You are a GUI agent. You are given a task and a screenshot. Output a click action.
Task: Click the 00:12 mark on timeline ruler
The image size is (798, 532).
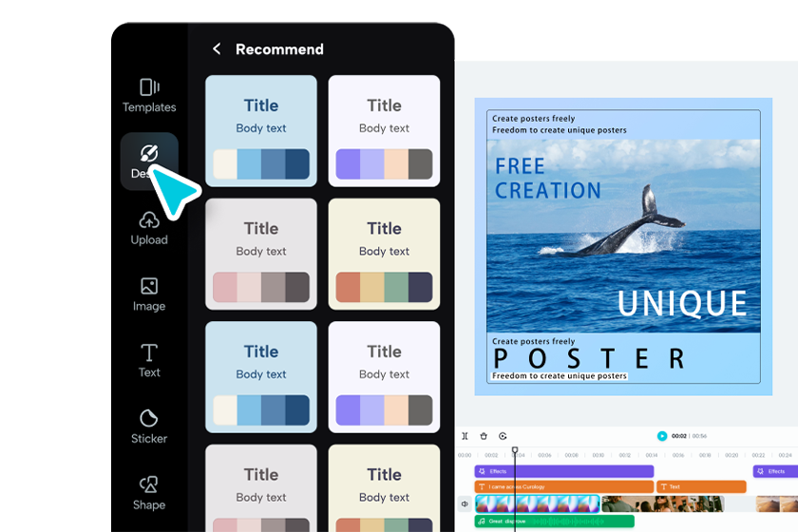pyautogui.click(x=624, y=455)
